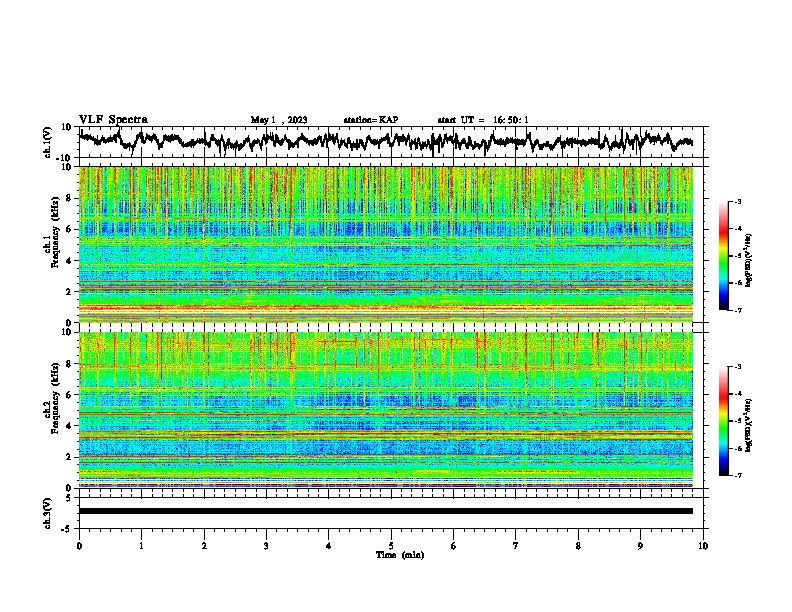Click the "-3" label on the ch.1 color scale
The height and width of the screenshot is (612, 792).
point(737,201)
